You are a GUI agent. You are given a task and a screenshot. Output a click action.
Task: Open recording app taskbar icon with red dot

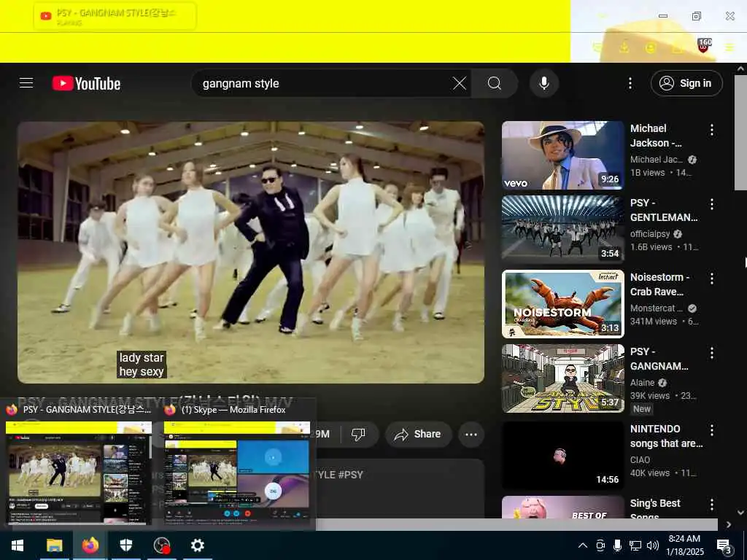(162, 545)
